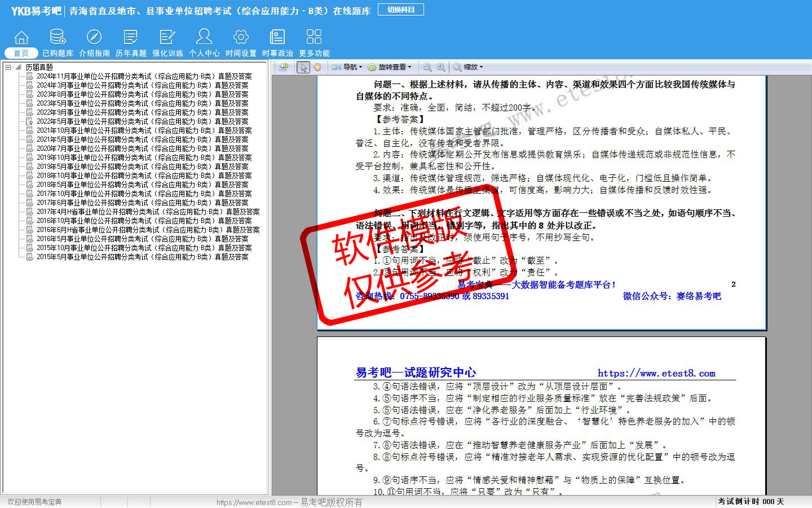Open the 缩放 zoom dropdown
The height and width of the screenshot is (508, 812).
pos(468,67)
